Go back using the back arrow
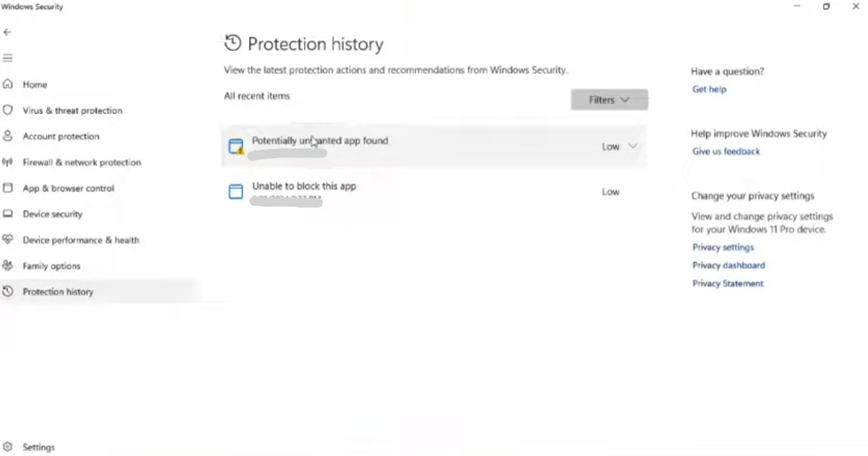The image size is (868, 456). point(7,32)
